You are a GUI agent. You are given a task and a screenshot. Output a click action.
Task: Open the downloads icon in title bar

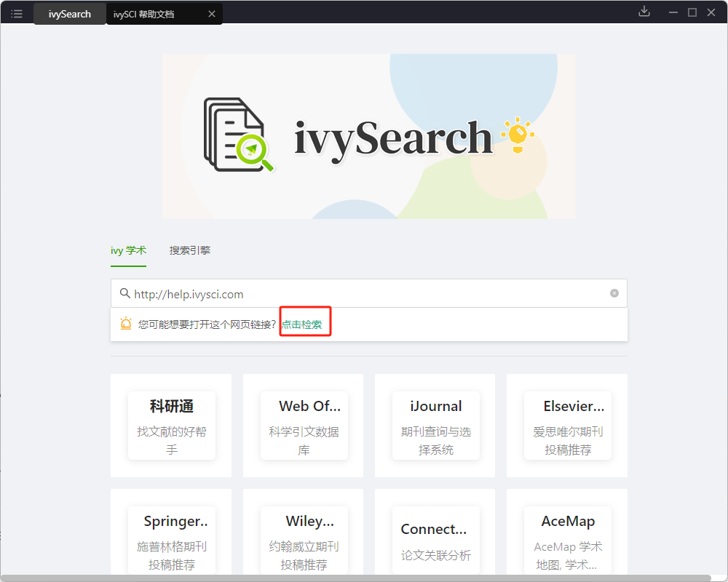[644, 12]
